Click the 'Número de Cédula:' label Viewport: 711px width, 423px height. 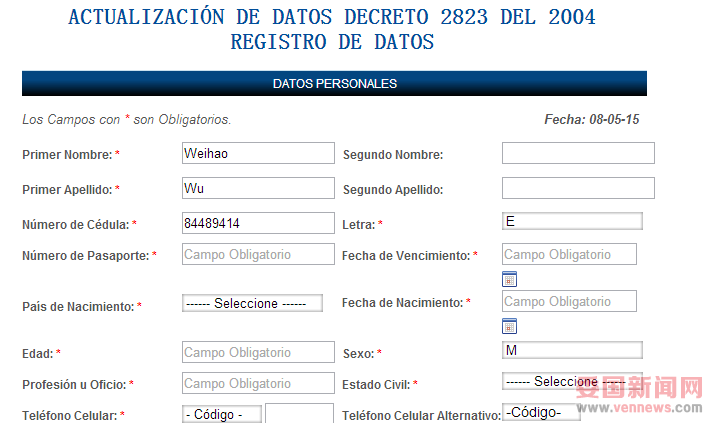[76, 224]
